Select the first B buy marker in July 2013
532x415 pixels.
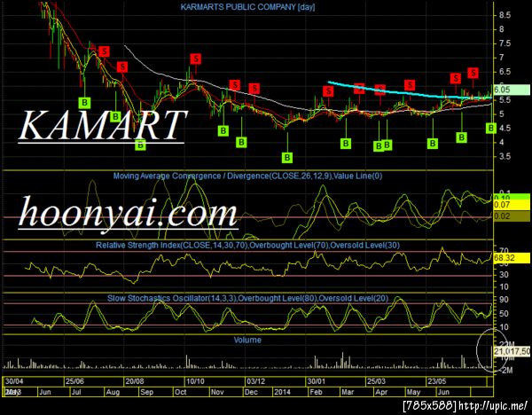pyautogui.click(x=84, y=102)
